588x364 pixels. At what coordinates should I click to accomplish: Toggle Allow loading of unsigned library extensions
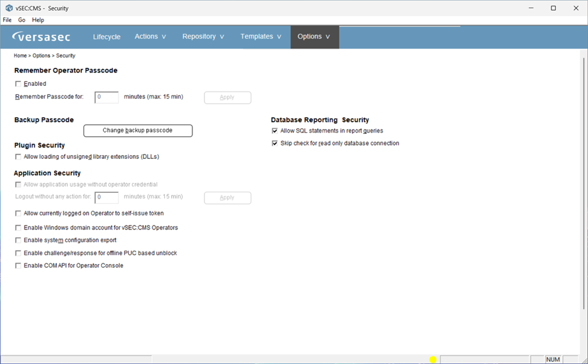click(18, 157)
